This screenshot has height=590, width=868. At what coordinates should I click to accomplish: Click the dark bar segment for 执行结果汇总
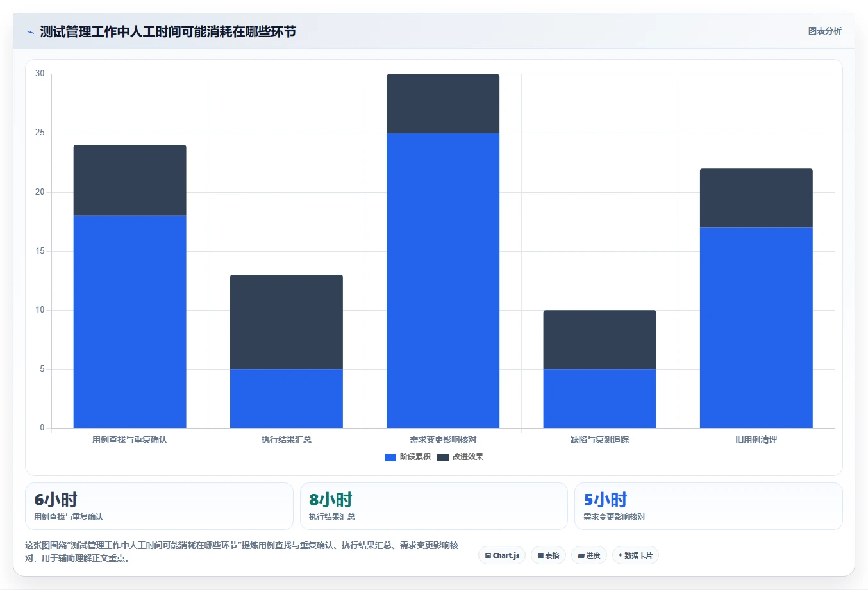pos(287,322)
